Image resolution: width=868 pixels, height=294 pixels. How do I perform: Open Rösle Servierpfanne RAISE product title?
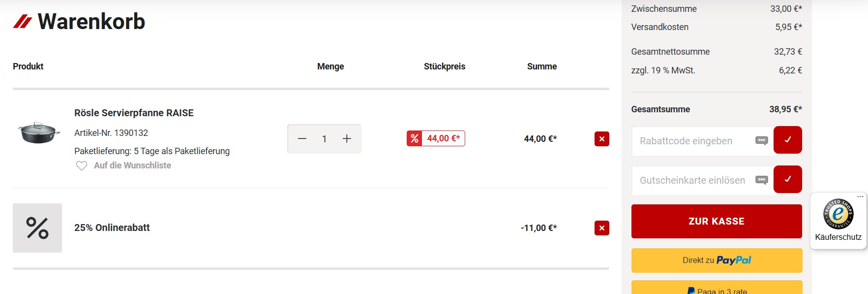pos(134,113)
